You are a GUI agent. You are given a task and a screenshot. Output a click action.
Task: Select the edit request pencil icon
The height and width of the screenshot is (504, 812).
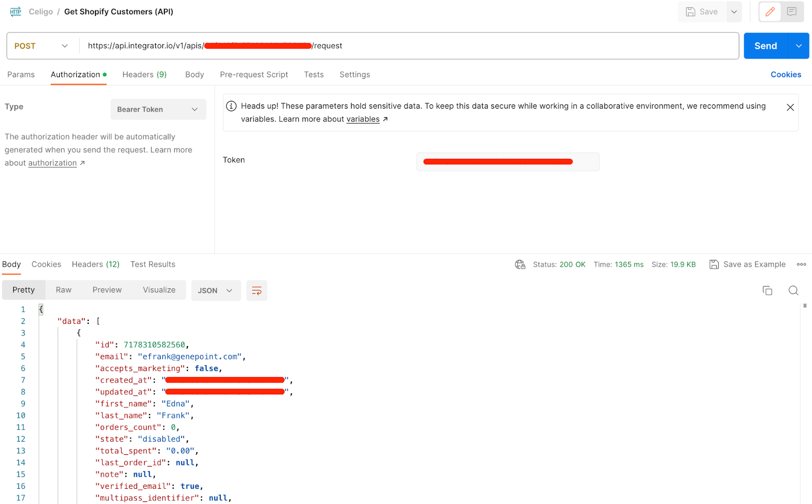click(769, 11)
